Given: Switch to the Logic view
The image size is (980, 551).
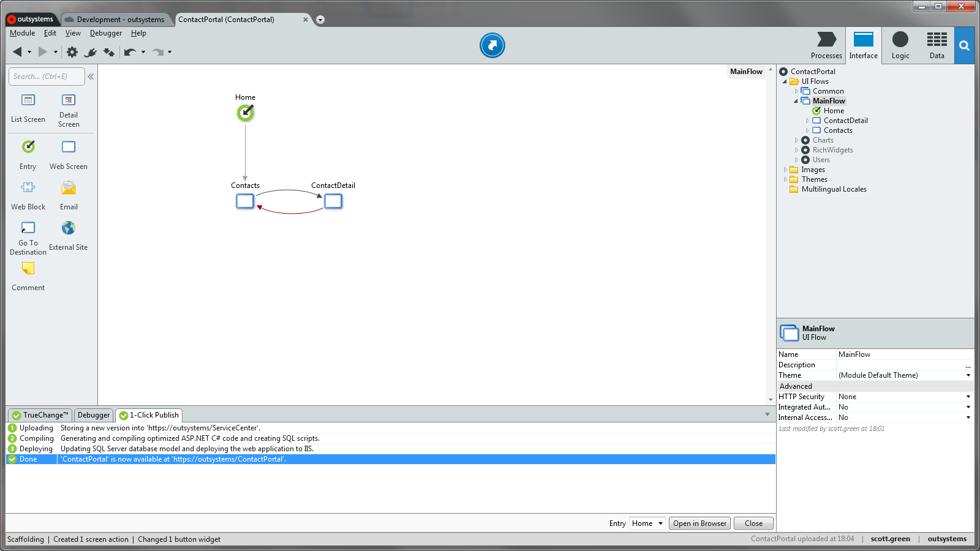Looking at the screenshot, I should click(x=900, y=45).
